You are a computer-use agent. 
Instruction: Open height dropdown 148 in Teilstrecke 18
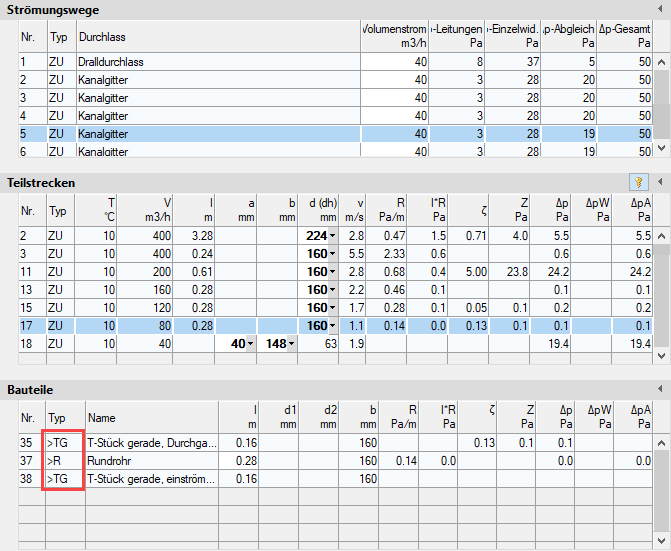pyautogui.click(x=291, y=344)
